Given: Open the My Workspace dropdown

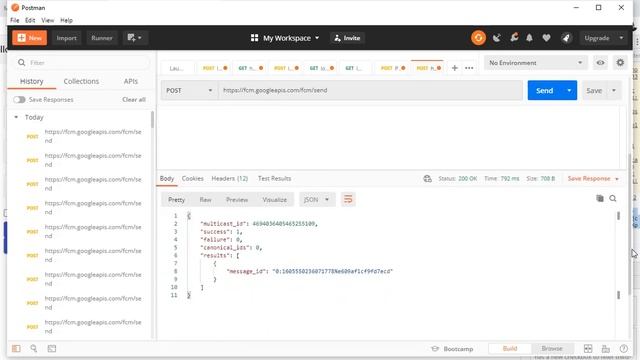Looking at the screenshot, I should coord(284,38).
